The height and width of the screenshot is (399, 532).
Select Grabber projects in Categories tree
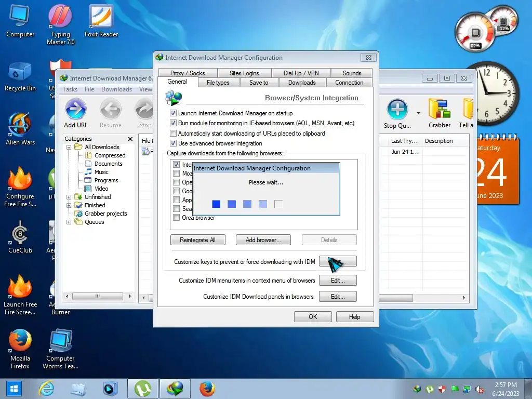(105, 214)
